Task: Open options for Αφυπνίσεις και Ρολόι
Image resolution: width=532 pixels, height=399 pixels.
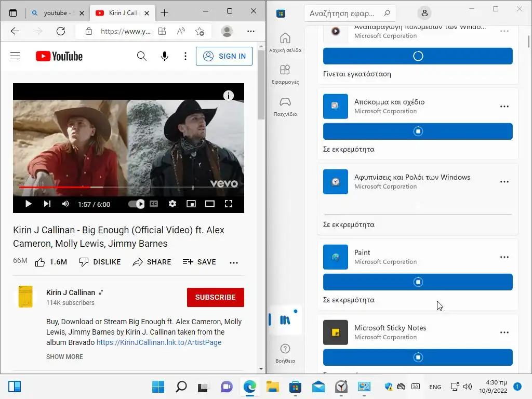Action: pos(504,181)
